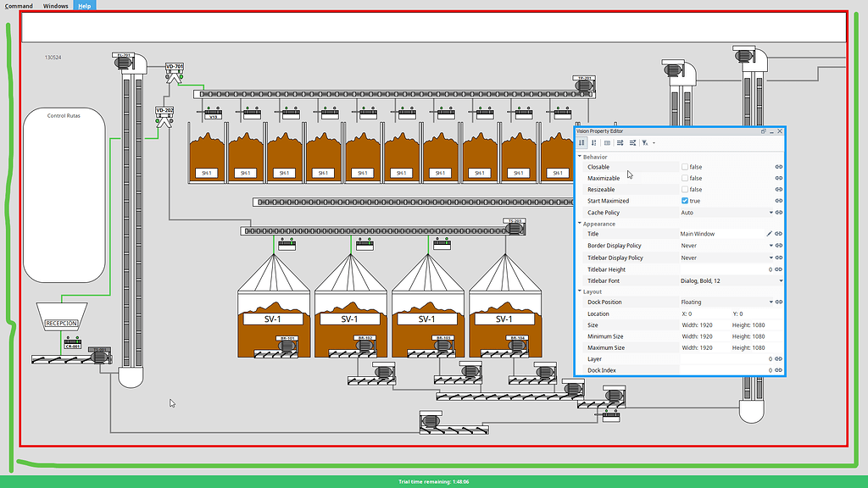The image size is (868, 488).
Task: Open the property filter icon
Action: [x=645, y=143]
